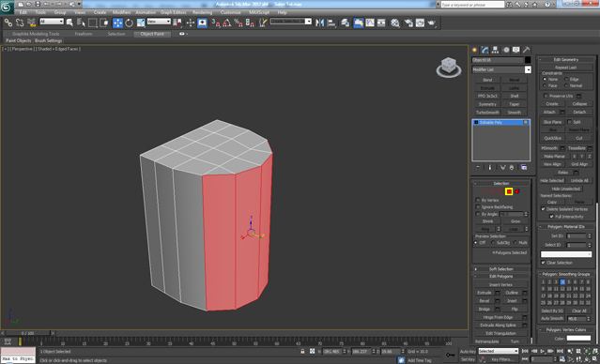Open Select by Name dialog
Screen dimensions: 600x364
[81, 23]
